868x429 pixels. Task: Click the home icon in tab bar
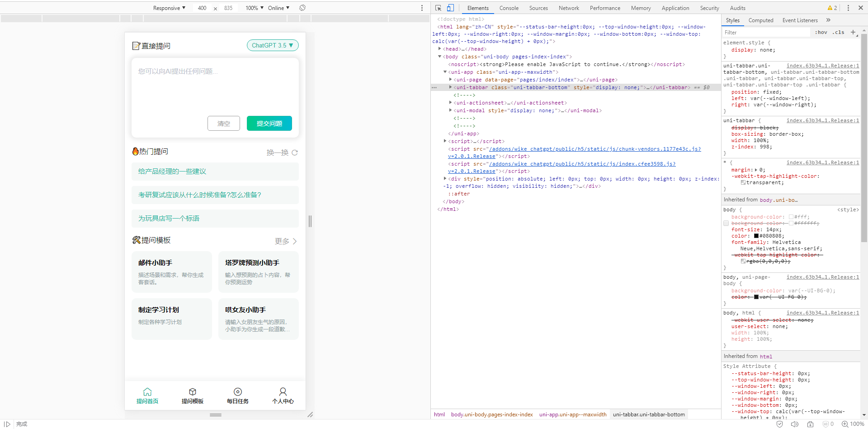coord(147,392)
